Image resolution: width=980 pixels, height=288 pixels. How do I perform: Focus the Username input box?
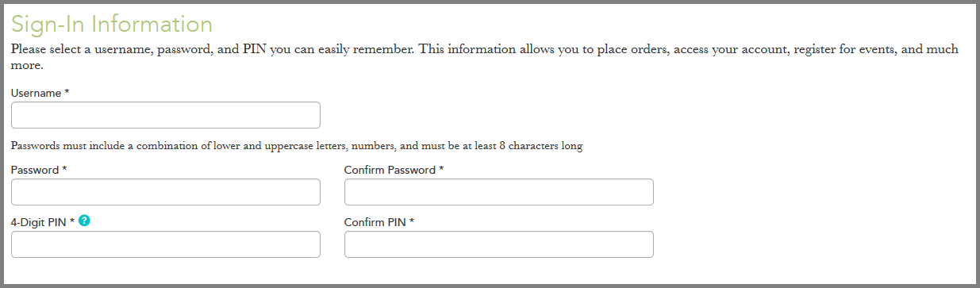(166, 115)
